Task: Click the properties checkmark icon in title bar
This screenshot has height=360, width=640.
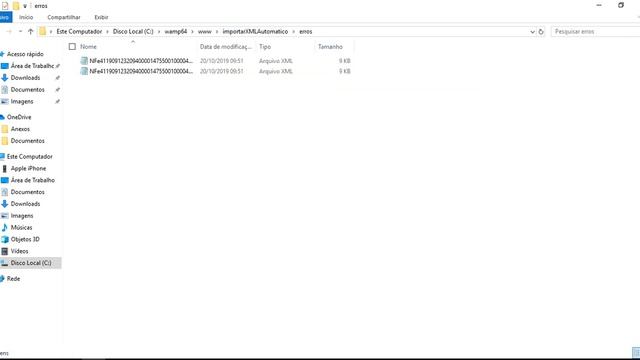Action: 5,6
